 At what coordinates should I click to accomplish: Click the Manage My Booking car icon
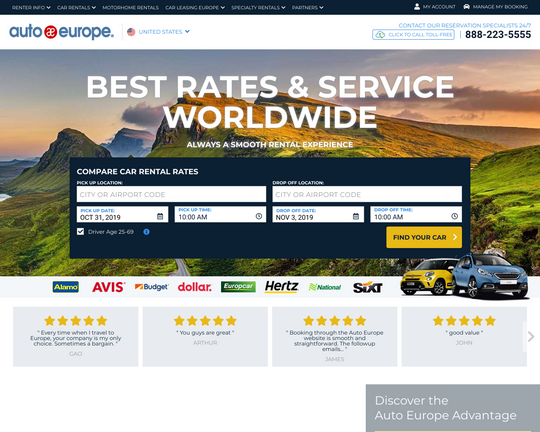tap(466, 7)
